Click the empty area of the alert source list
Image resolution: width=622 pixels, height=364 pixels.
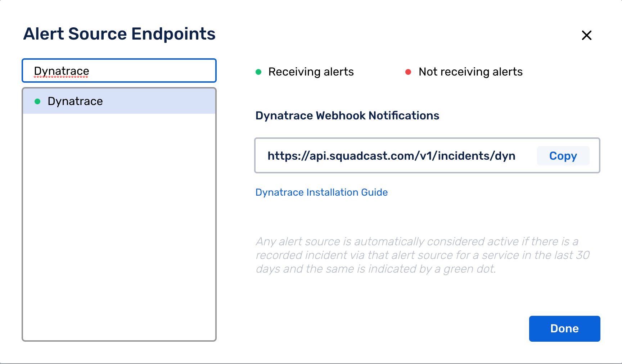click(x=119, y=227)
